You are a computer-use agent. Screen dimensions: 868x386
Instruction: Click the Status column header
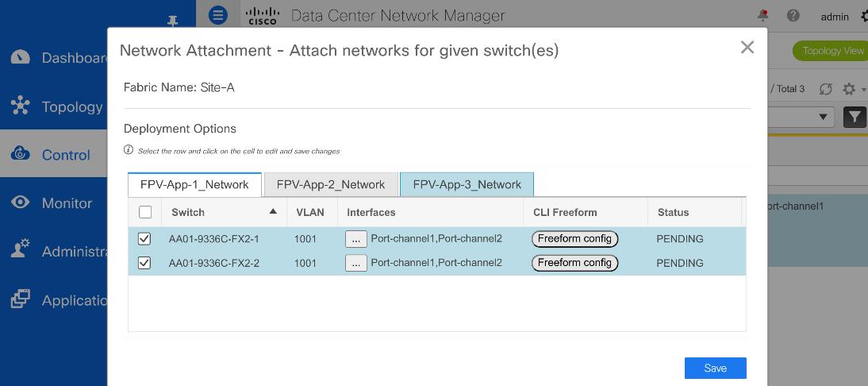673,212
